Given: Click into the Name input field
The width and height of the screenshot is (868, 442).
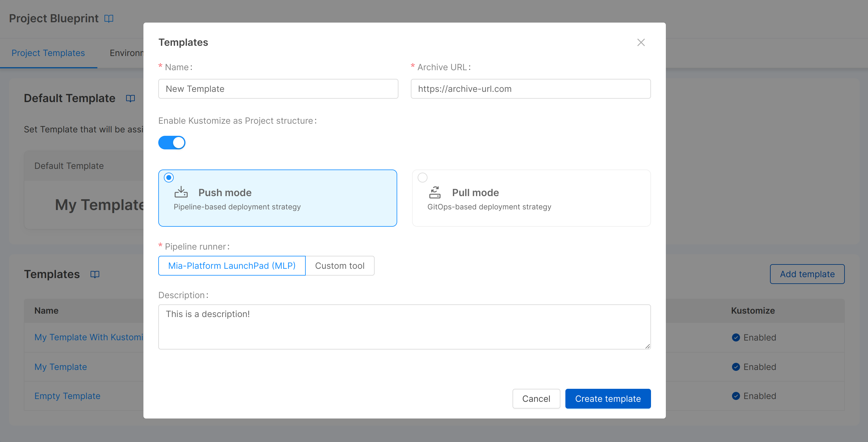Looking at the screenshot, I should [278, 89].
